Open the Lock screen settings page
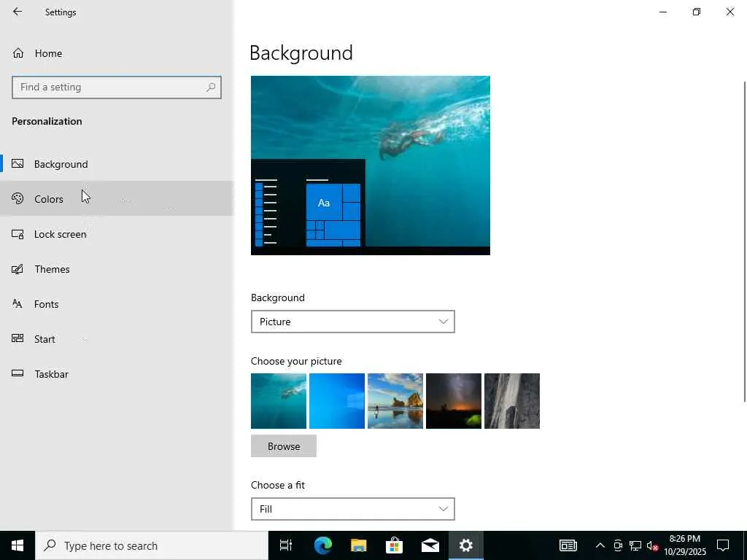Image resolution: width=747 pixels, height=560 pixels. pyautogui.click(x=117, y=234)
